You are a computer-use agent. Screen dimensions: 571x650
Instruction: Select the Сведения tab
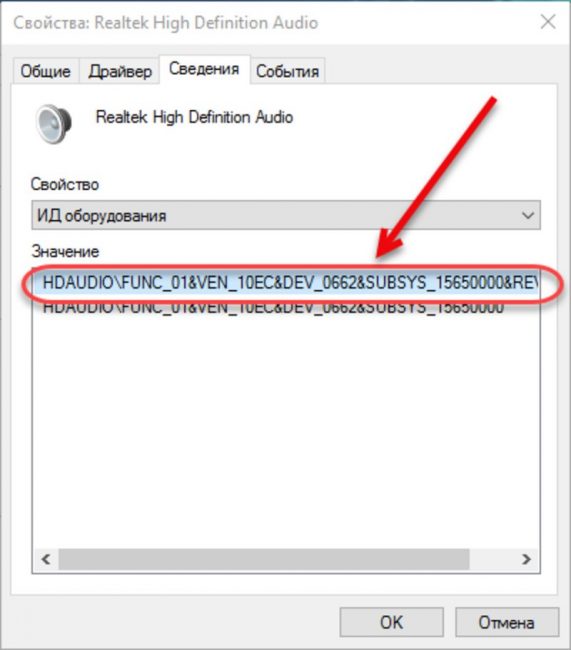click(x=204, y=69)
